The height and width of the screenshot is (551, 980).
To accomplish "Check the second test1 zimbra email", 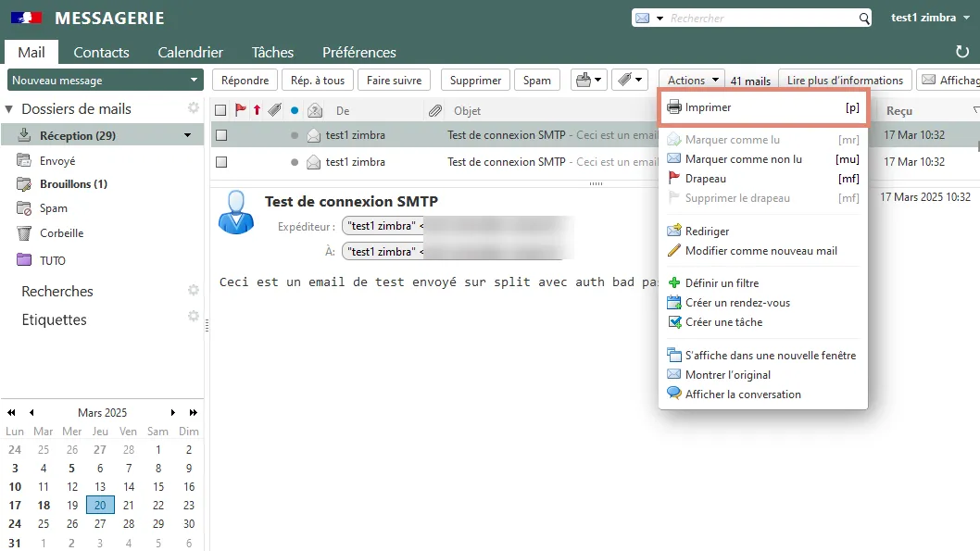I will [221, 162].
